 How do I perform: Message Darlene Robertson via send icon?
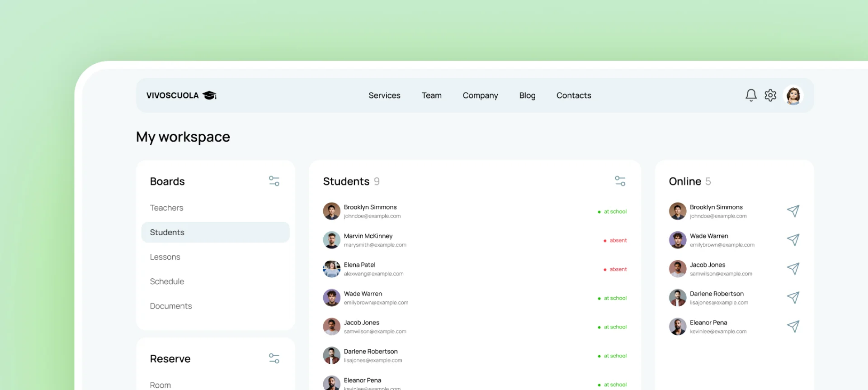(793, 298)
